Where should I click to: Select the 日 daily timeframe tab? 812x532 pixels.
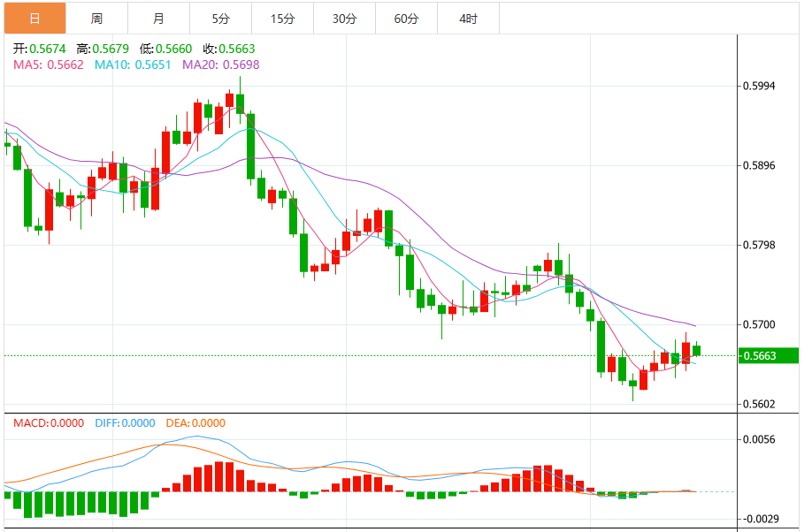34,19
